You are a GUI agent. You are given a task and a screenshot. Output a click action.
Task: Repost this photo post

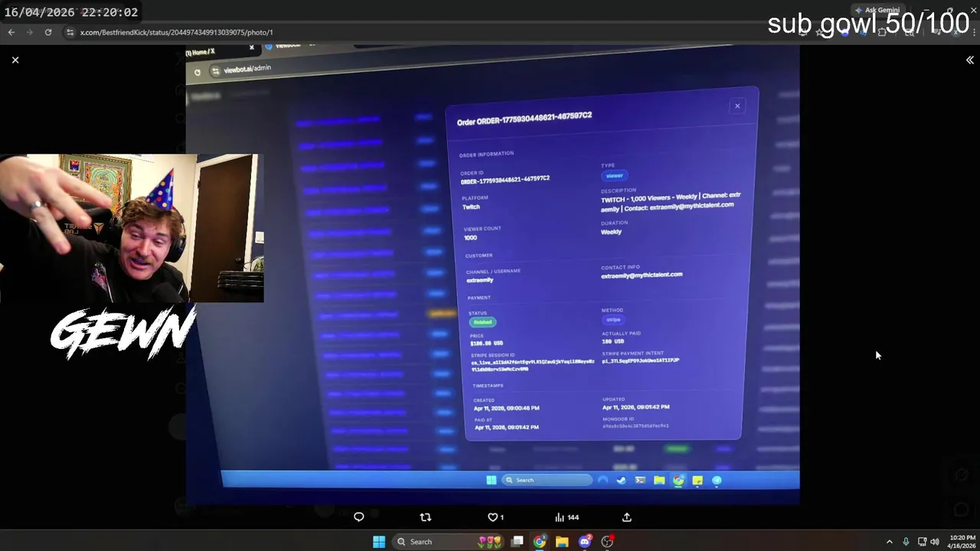tap(426, 517)
